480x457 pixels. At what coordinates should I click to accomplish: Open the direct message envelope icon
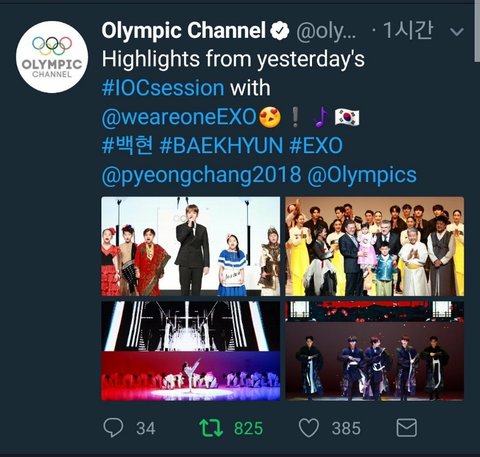click(407, 427)
